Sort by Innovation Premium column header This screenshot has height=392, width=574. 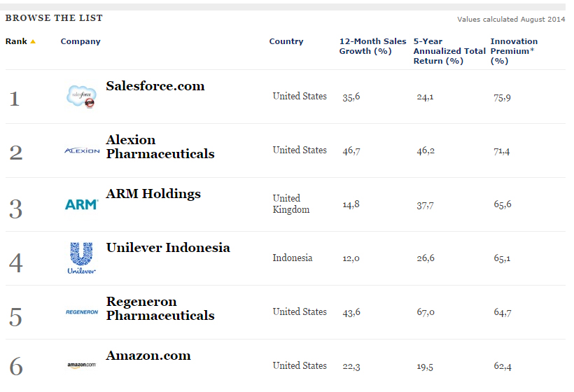tap(514, 51)
